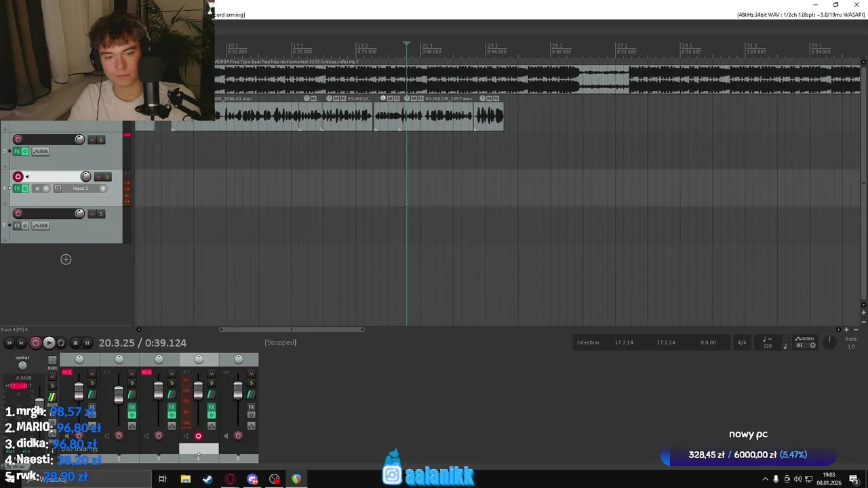Click the horizontal arrange scrollbar
Screen dimensions: 868x488
(x=292, y=330)
